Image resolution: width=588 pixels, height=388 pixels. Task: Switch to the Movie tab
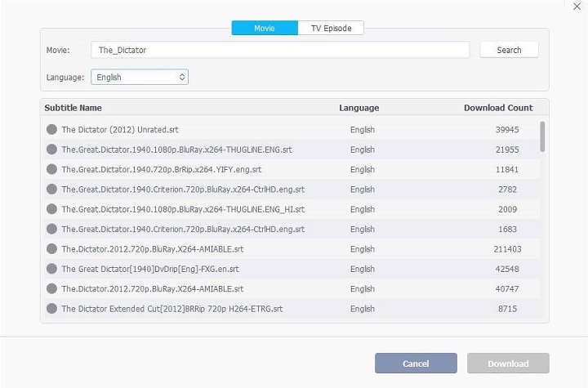pyautogui.click(x=265, y=28)
